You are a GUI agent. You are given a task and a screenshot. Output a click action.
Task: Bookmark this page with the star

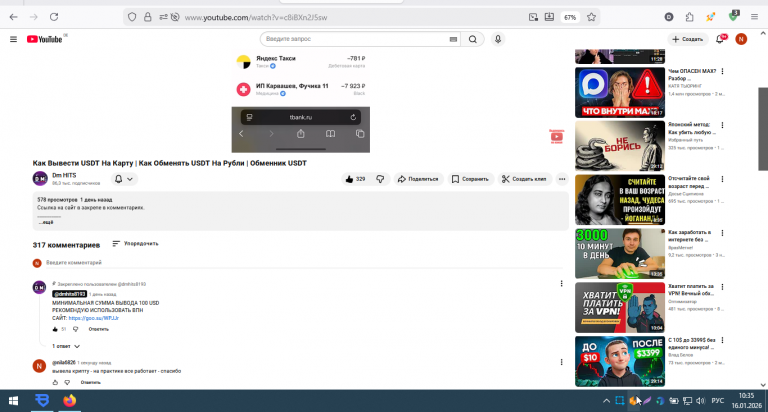[x=591, y=17]
